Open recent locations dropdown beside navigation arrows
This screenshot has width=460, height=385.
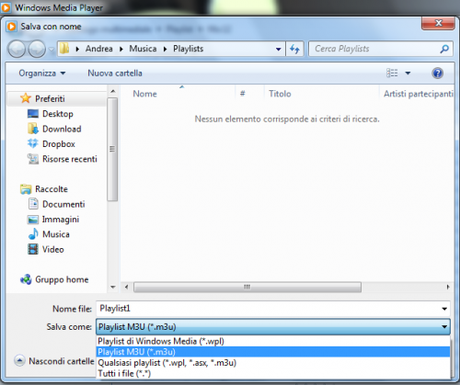coord(51,49)
